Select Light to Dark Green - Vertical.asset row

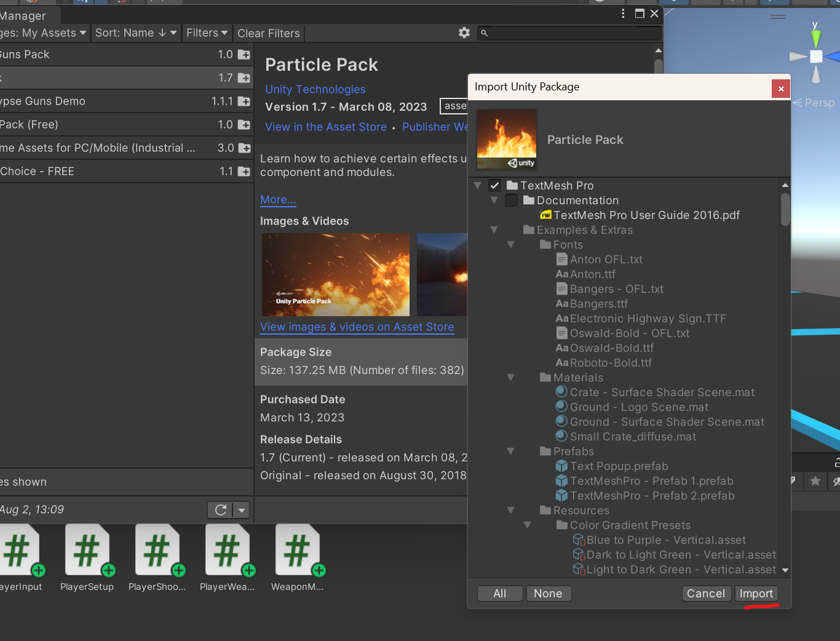click(x=681, y=569)
